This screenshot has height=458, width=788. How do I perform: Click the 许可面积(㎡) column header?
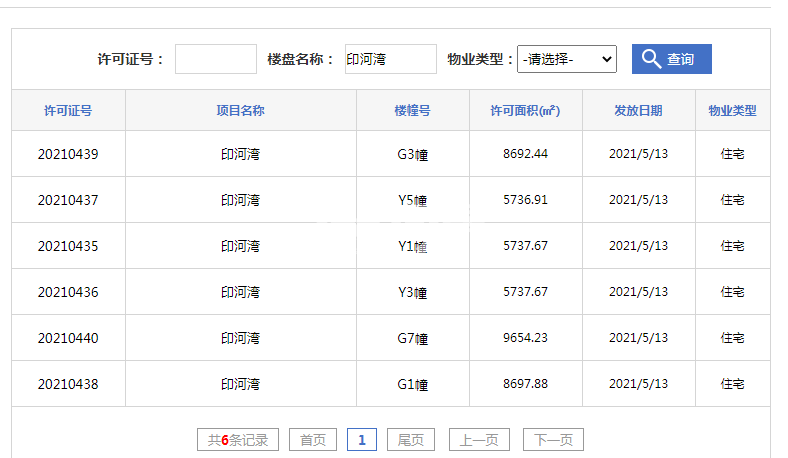pyautogui.click(x=525, y=111)
